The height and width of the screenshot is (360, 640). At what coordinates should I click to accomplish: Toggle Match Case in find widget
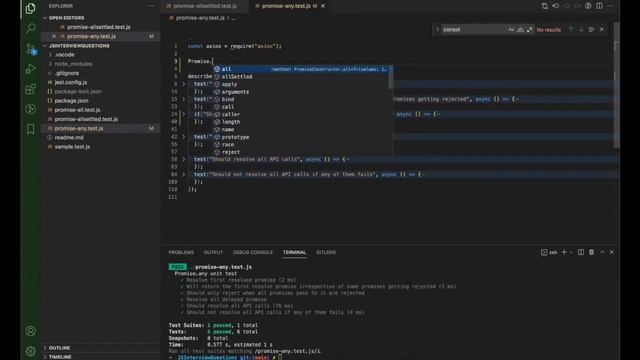click(511, 29)
